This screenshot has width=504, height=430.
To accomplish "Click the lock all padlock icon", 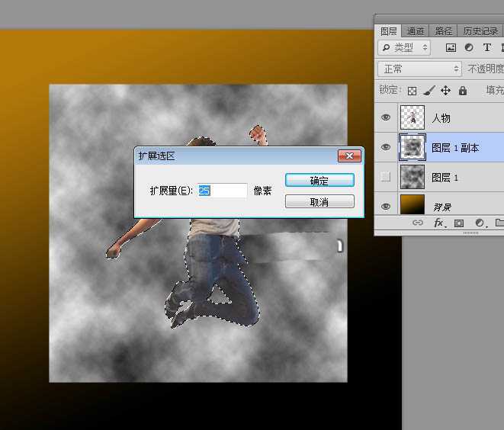I will (462, 90).
